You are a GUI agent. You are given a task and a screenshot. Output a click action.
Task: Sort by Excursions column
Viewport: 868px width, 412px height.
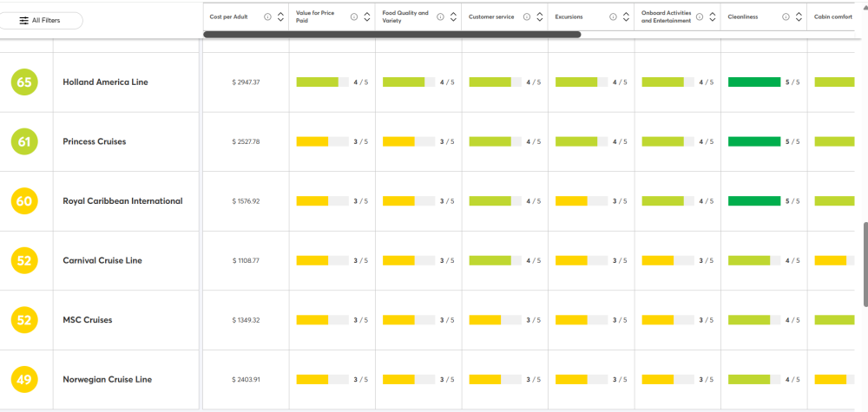[626, 17]
